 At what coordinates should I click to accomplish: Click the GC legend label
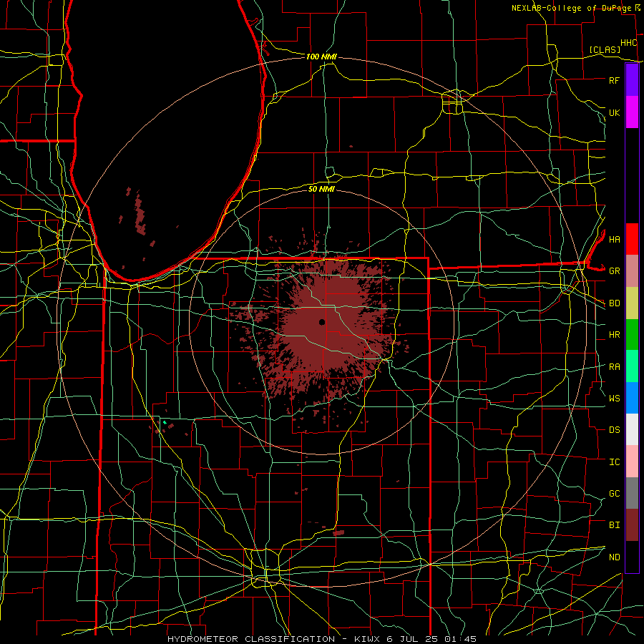[615, 494]
